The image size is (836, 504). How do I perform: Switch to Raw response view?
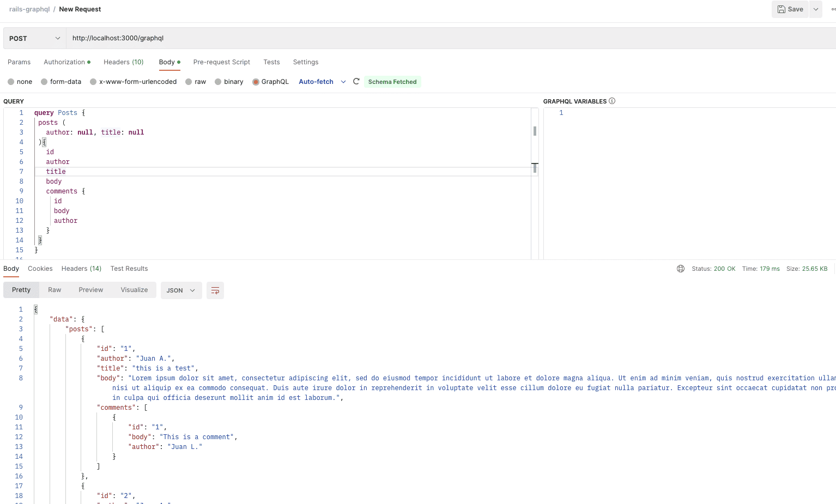[54, 290]
